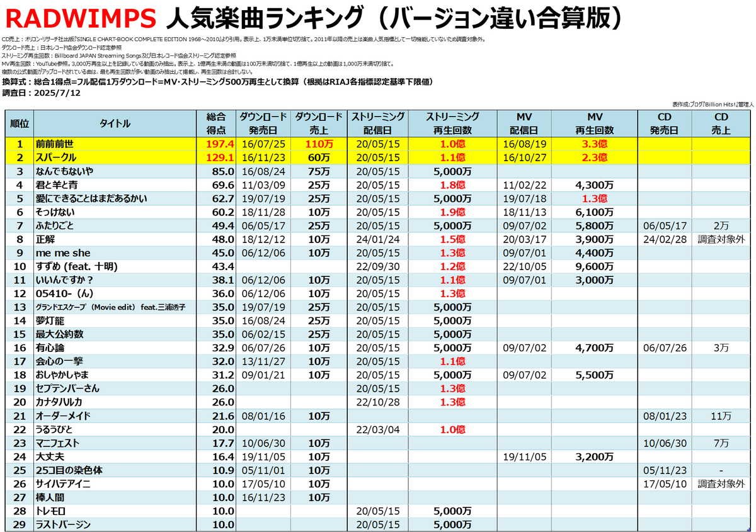Click the title 会心の一撃
756x532 pixels.
click(x=59, y=361)
